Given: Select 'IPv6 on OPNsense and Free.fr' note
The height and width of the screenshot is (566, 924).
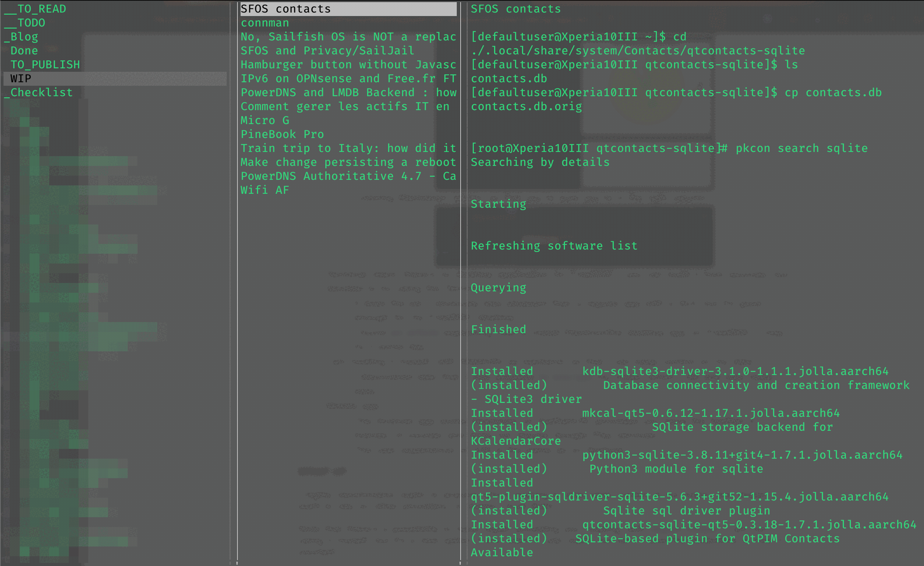Looking at the screenshot, I should pyautogui.click(x=348, y=79).
